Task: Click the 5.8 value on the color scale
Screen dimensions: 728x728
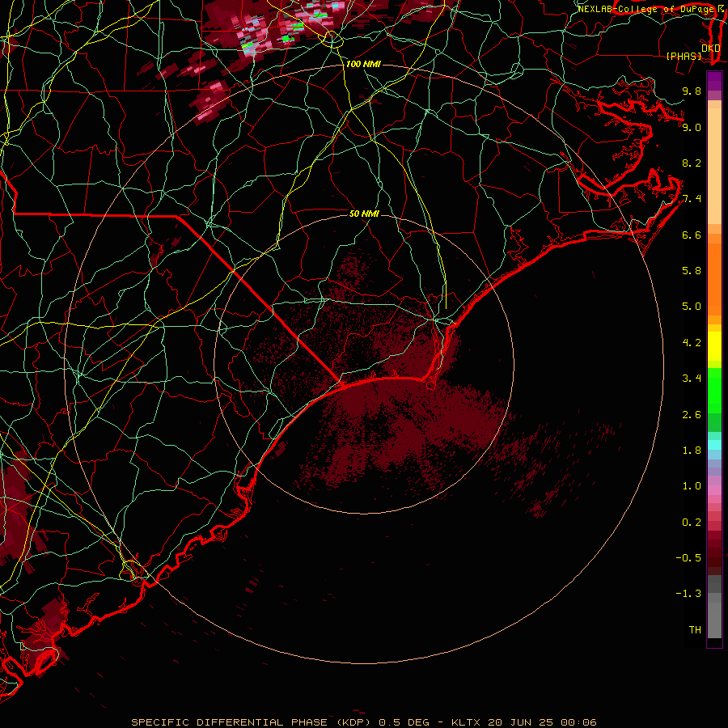Action: pos(692,271)
